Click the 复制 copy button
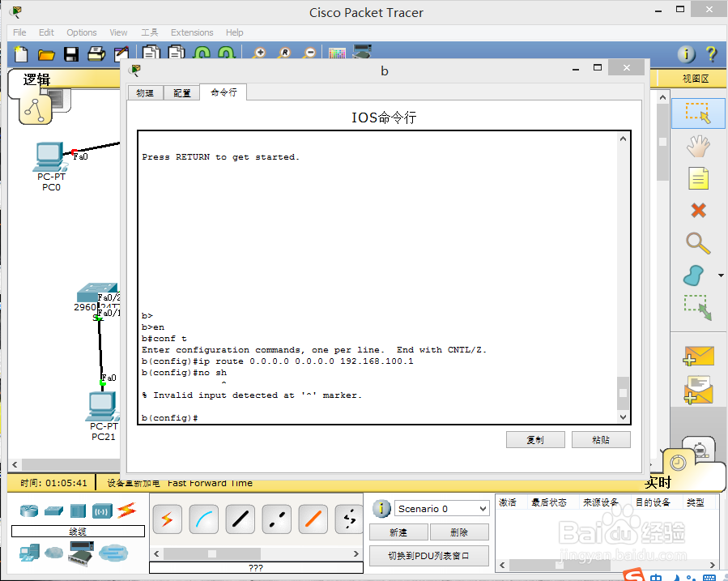Viewport: 728px width, 581px height. [x=535, y=440]
